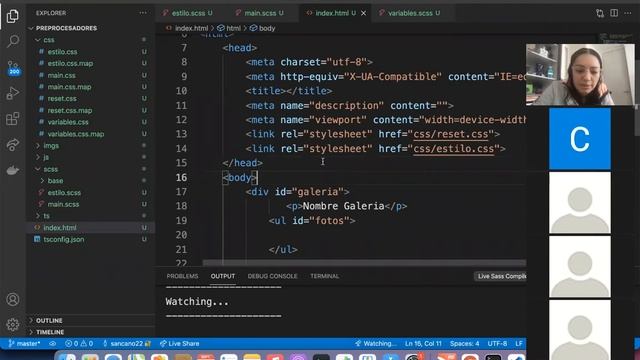Switch to the variables.scss tab
The image size is (640, 360).
pyautogui.click(x=410, y=13)
